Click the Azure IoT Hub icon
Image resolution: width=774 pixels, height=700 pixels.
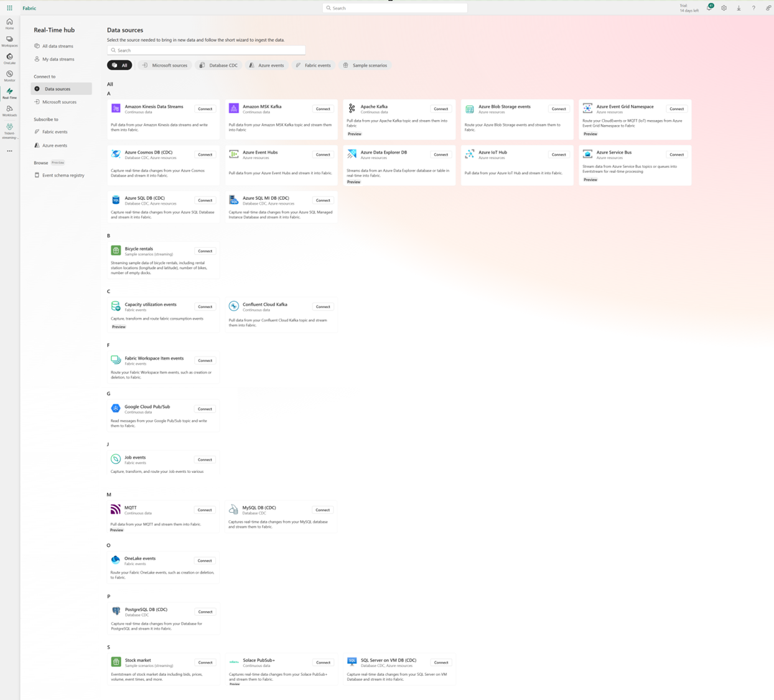pos(470,154)
